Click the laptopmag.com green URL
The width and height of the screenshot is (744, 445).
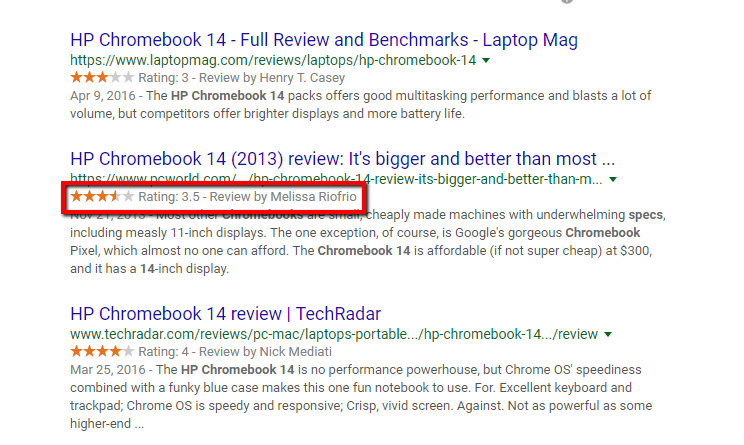click(x=272, y=60)
